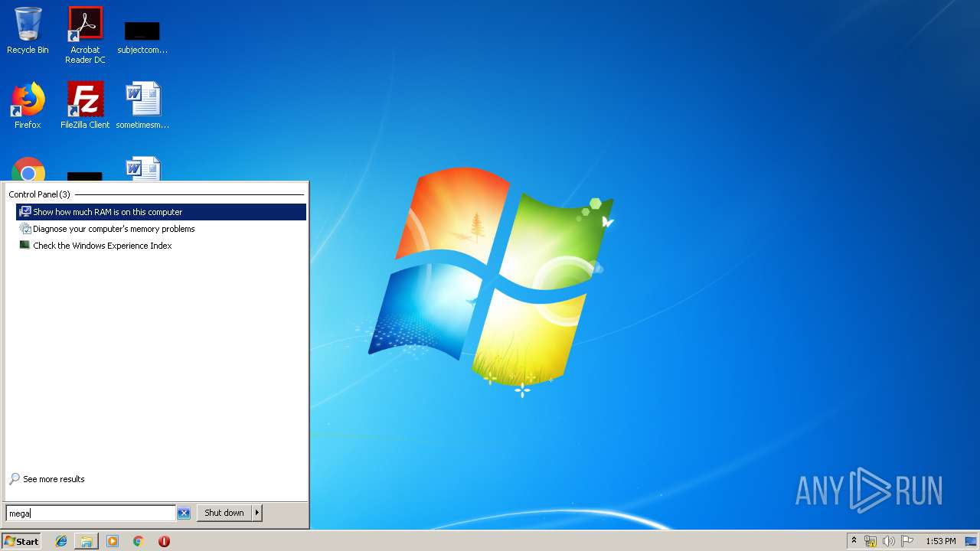Open the Firefox desktop shortcut

tap(28, 106)
